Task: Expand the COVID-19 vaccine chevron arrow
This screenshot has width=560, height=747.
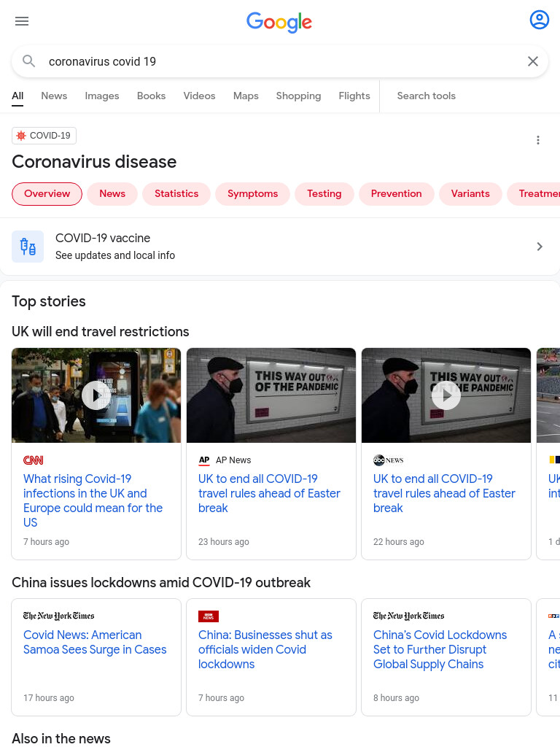Action: pyautogui.click(x=540, y=247)
